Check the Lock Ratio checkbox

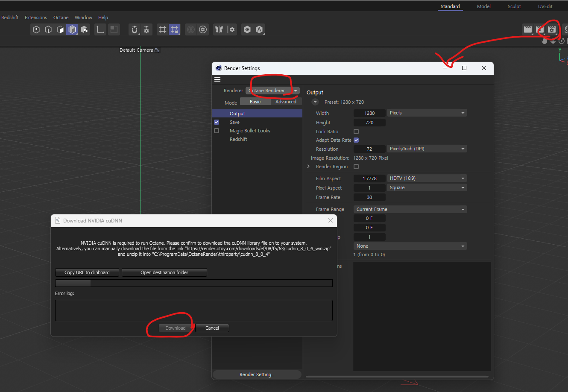click(x=356, y=132)
